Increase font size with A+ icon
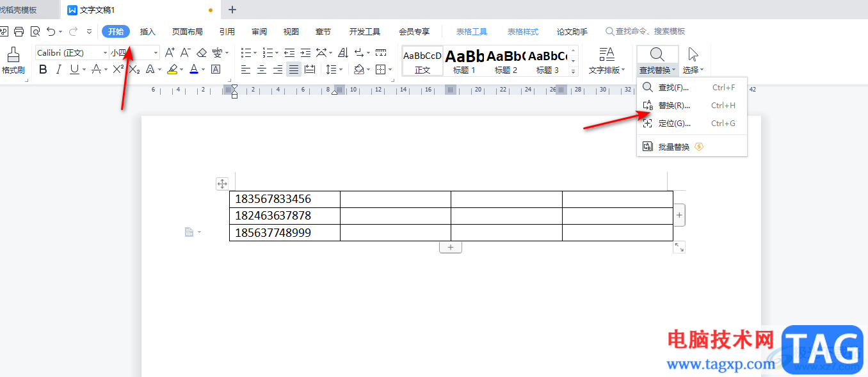The image size is (868, 377). [x=170, y=52]
